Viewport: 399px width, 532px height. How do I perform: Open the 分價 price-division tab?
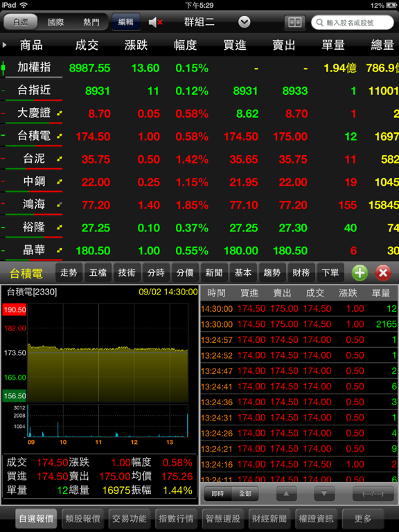(x=185, y=272)
